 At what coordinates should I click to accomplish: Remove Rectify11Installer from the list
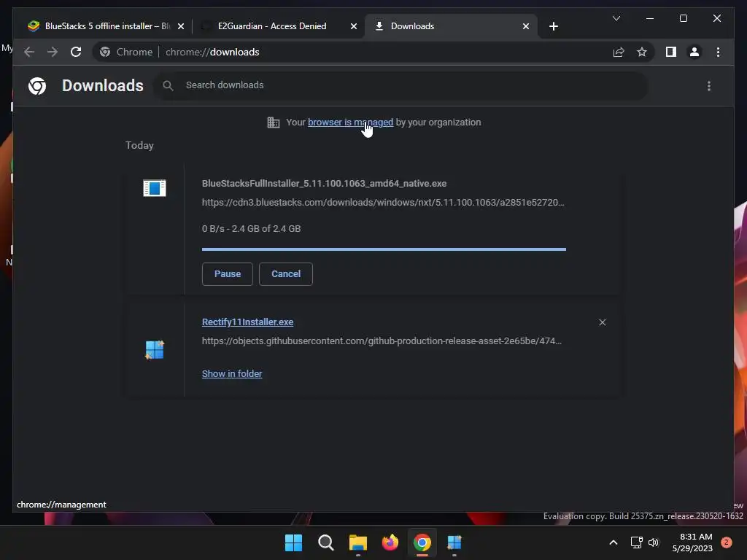602,322
